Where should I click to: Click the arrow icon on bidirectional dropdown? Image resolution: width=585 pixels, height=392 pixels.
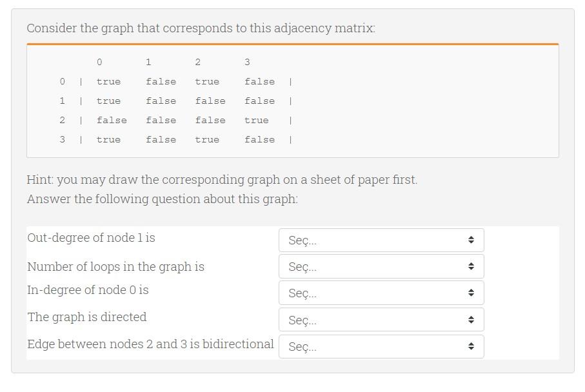pyautogui.click(x=471, y=346)
